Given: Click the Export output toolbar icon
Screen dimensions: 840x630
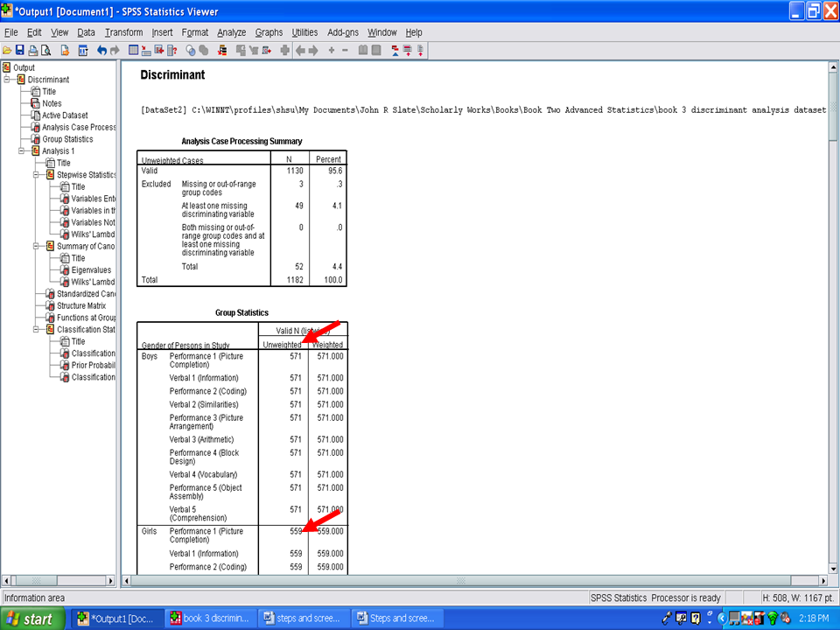Looking at the screenshot, I should (65, 50).
